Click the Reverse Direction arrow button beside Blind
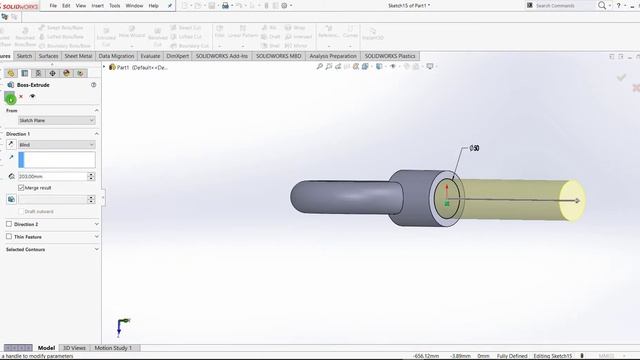 click(11, 144)
